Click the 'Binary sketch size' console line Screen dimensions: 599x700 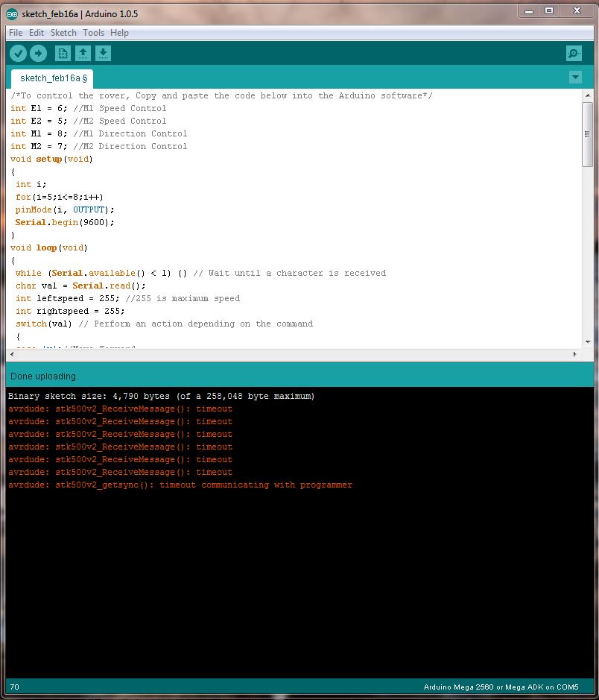tap(161, 396)
